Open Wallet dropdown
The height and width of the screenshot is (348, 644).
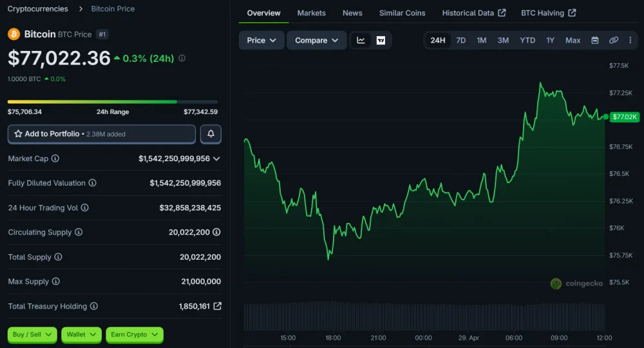pos(81,334)
